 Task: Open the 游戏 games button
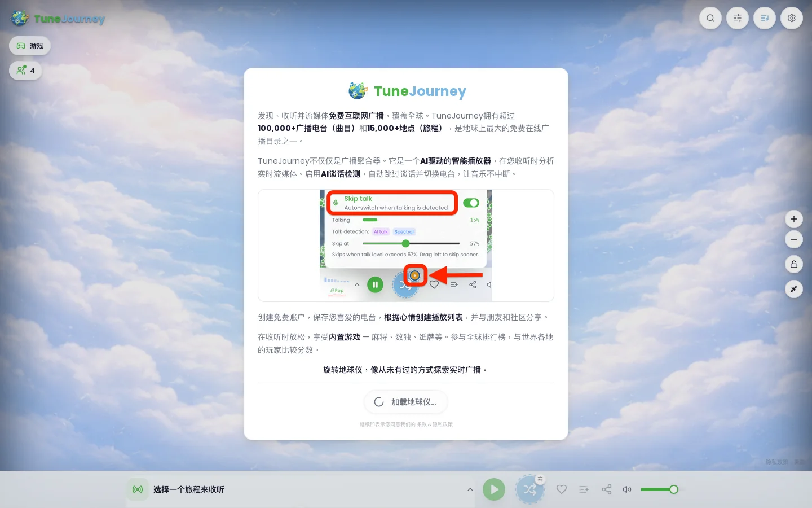tap(30, 46)
